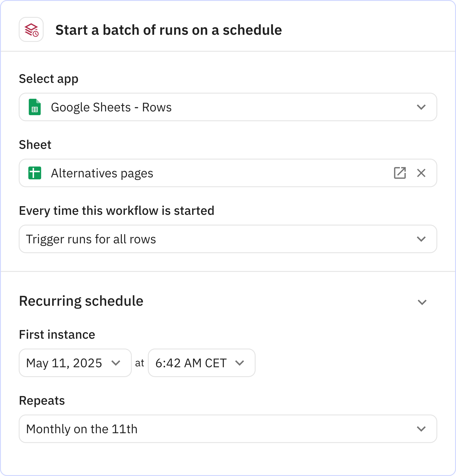This screenshot has height=476, width=456.
Task: Expand the Select app dropdown chevron
Action: [421, 107]
